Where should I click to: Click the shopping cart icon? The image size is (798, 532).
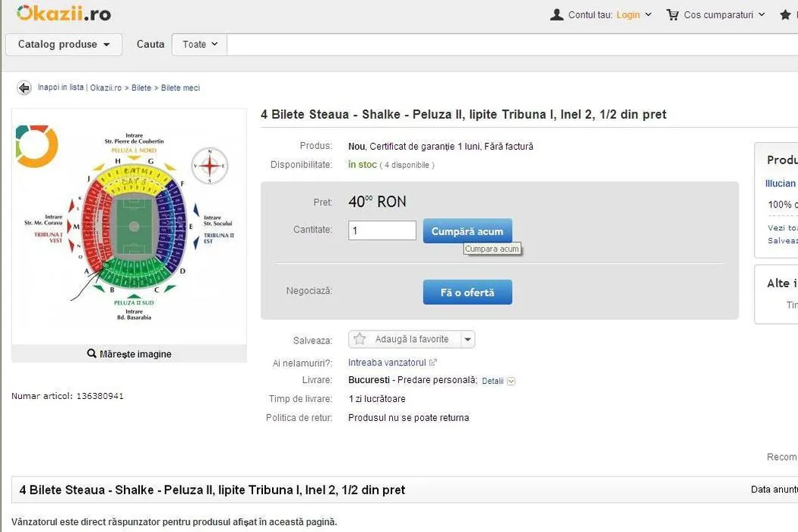pos(673,14)
